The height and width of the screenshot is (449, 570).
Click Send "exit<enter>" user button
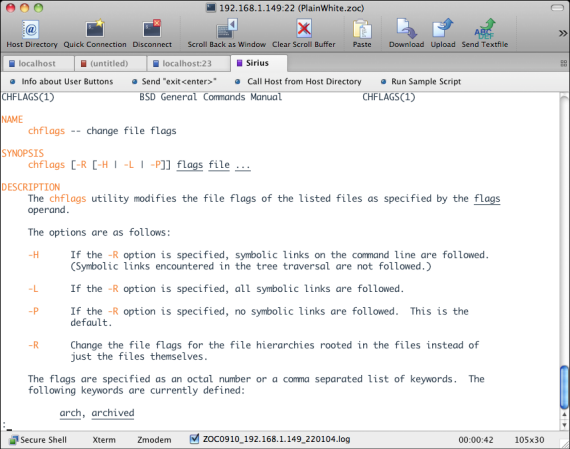174,81
